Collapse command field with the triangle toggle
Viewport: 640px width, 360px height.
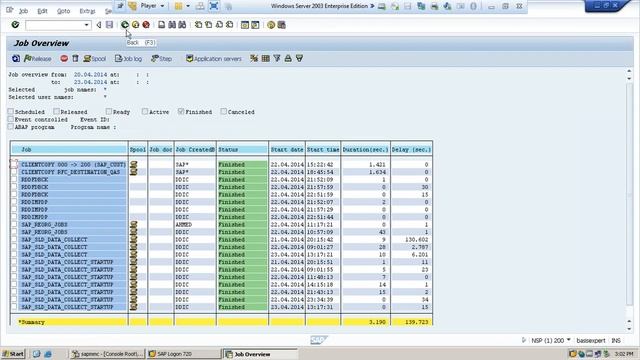pos(99,25)
